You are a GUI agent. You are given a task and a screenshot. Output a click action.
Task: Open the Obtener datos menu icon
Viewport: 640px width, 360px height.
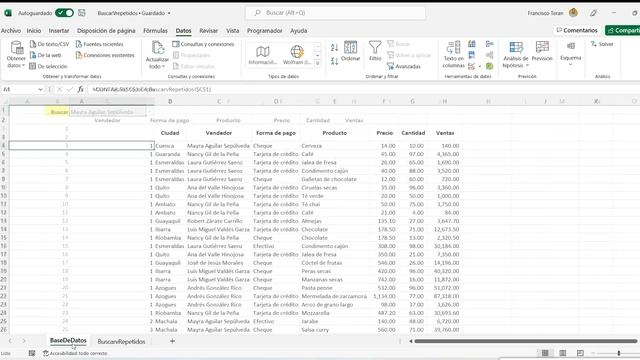coord(17,48)
